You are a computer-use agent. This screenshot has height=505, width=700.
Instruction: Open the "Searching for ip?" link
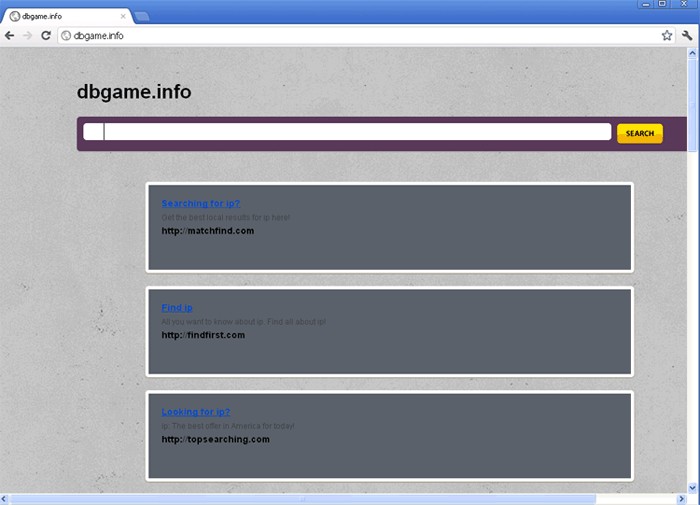(x=200, y=203)
